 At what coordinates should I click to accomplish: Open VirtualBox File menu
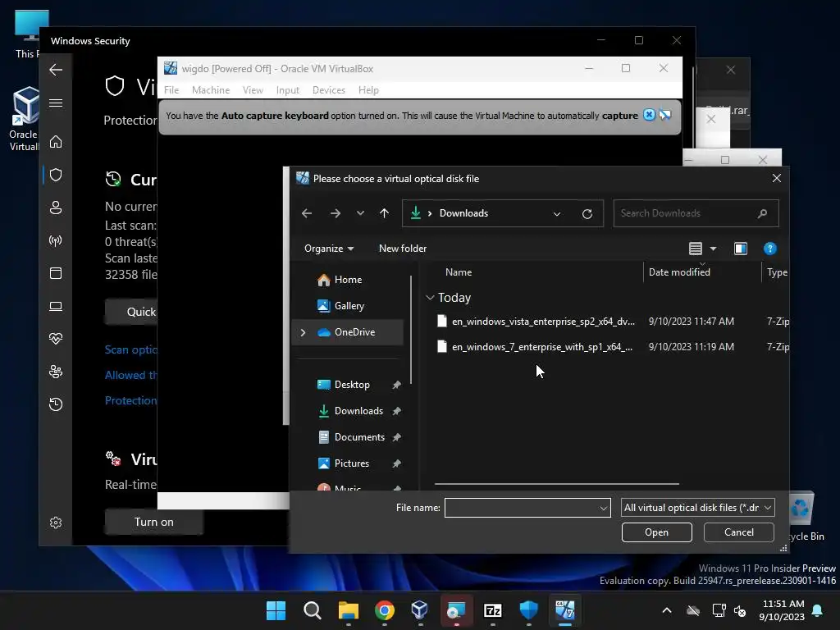[171, 90]
